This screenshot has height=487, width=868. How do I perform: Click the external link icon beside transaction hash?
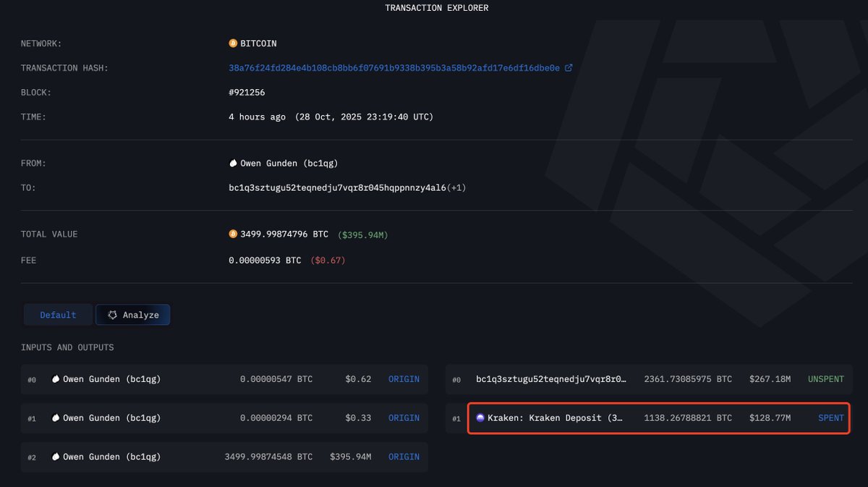[569, 68]
